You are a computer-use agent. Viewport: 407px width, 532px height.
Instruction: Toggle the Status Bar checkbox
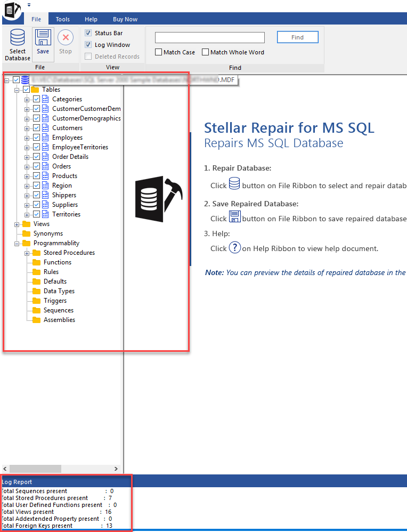pos(88,33)
